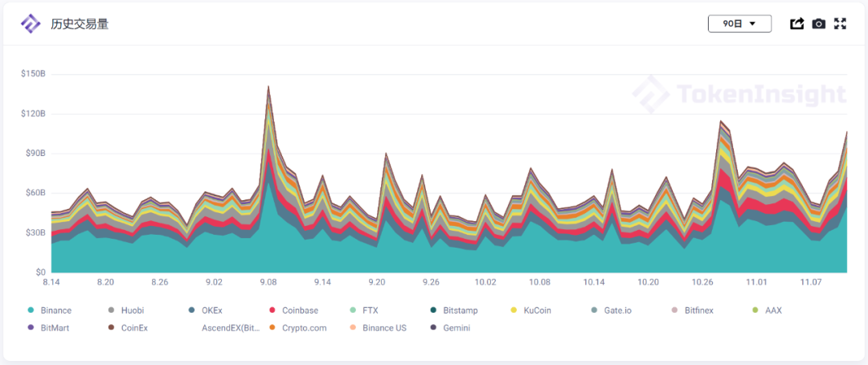This screenshot has height=365, width=868.
Task: Click the 11.01 x-axis date label
Action: tap(757, 282)
